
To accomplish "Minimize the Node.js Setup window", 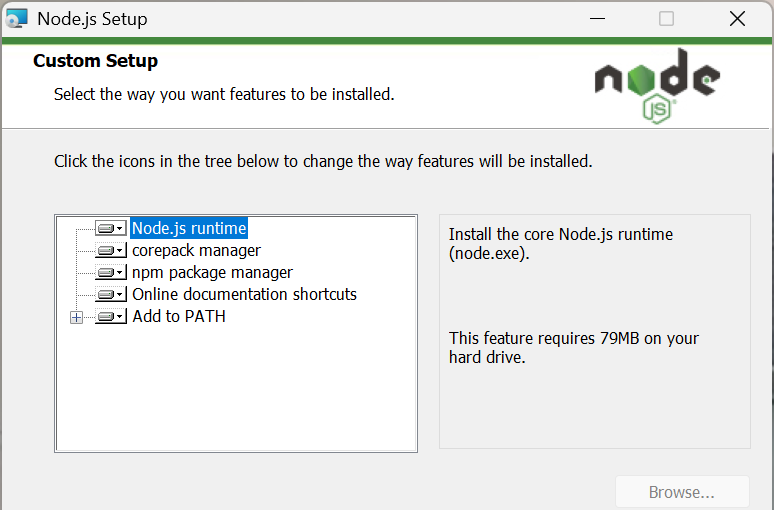I will (x=597, y=19).
